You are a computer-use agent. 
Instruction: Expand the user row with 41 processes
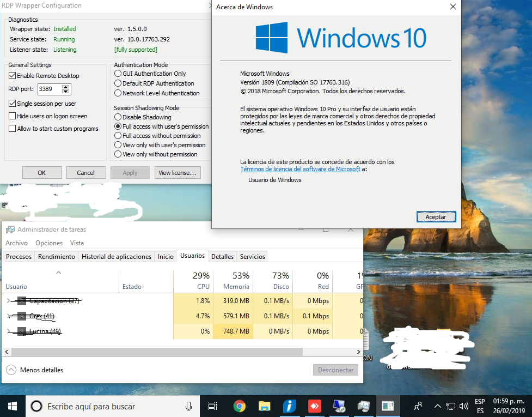tap(9, 316)
